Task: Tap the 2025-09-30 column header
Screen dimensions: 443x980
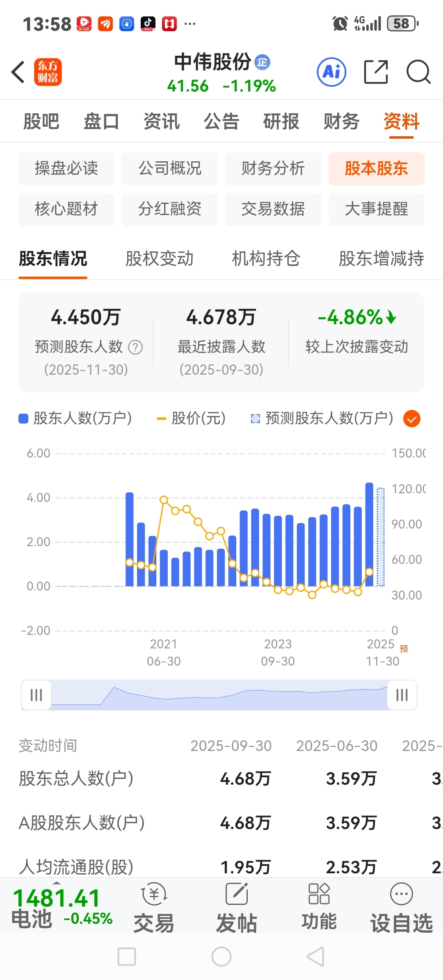Action: tap(231, 746)
